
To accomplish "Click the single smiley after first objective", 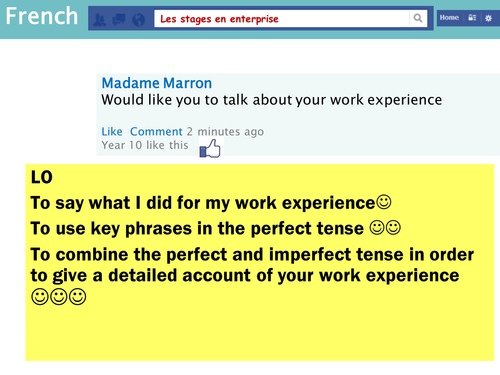I will pos(384,202).
